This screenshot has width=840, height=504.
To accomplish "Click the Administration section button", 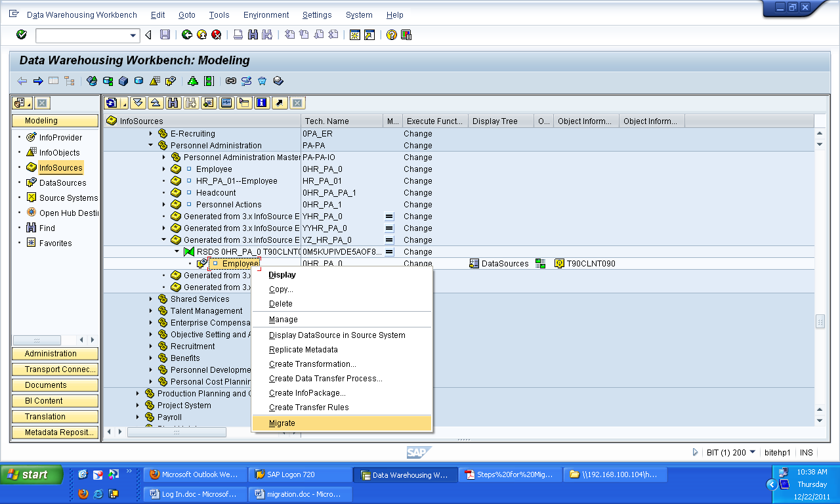I will click(55, 354).
